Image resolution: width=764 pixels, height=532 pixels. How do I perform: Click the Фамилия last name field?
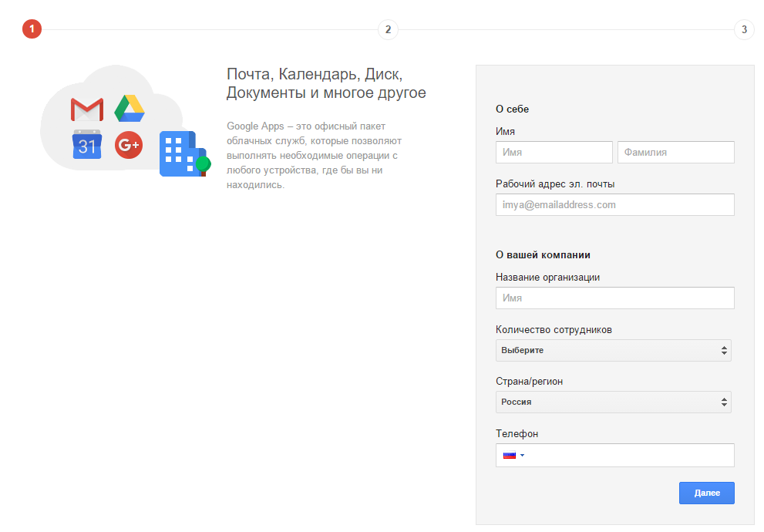tap(675, 153)
